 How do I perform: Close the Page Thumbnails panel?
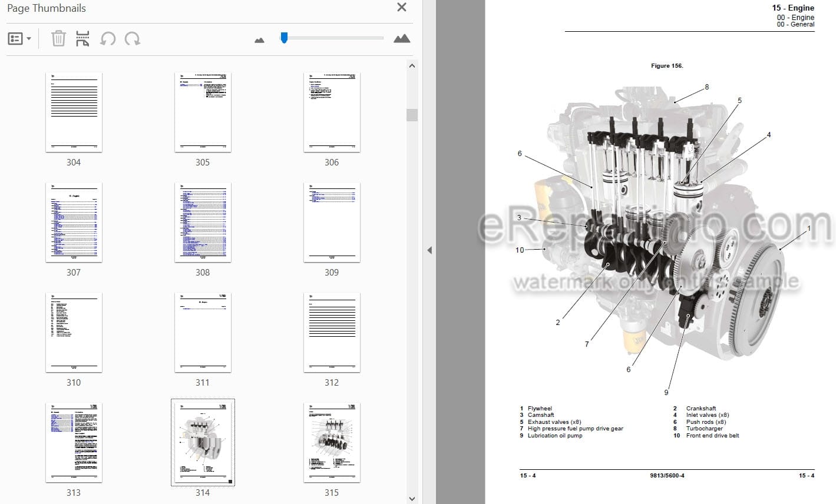(x=402, y=8)
